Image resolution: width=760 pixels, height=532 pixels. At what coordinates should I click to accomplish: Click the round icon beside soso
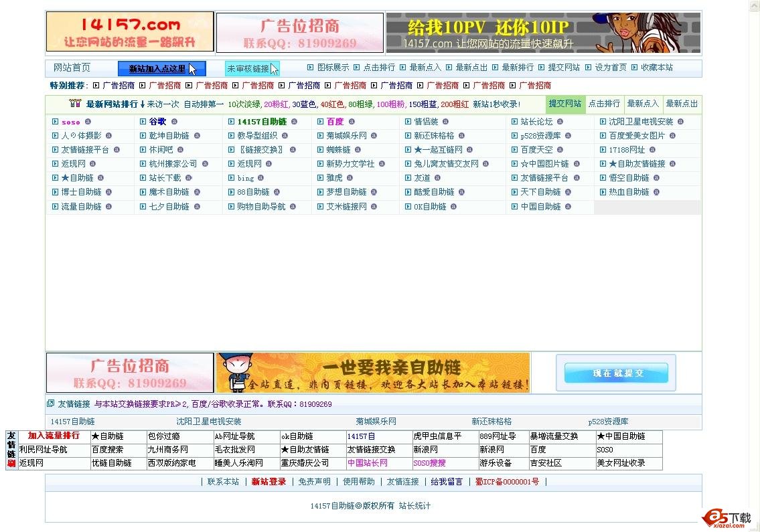(88, 122)
